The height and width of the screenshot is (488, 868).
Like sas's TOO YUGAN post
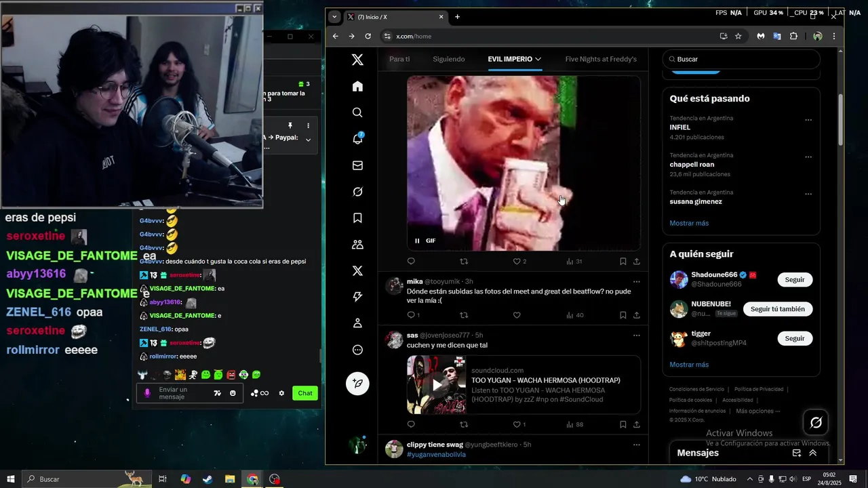point(517,424)
